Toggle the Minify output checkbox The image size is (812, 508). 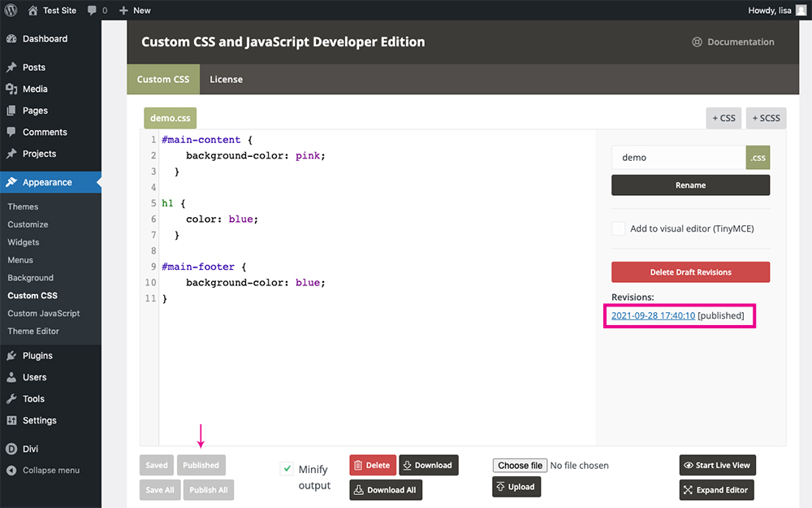(287, 469)
